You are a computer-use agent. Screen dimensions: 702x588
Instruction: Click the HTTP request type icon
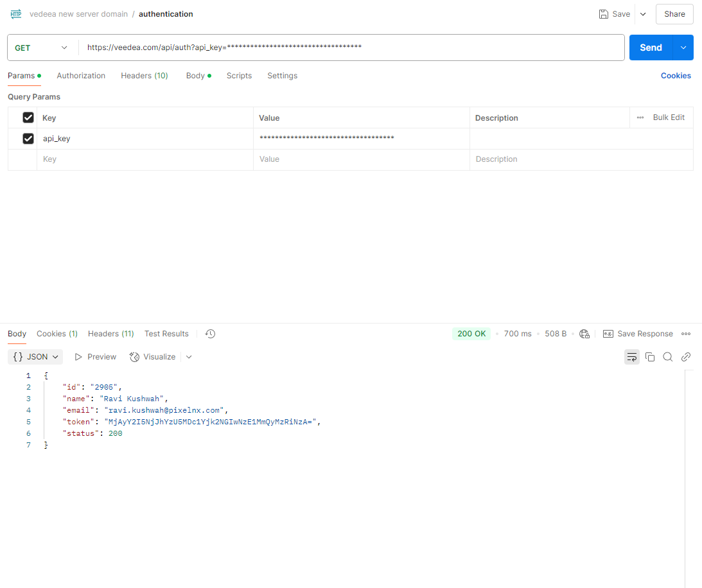point(16,14)
